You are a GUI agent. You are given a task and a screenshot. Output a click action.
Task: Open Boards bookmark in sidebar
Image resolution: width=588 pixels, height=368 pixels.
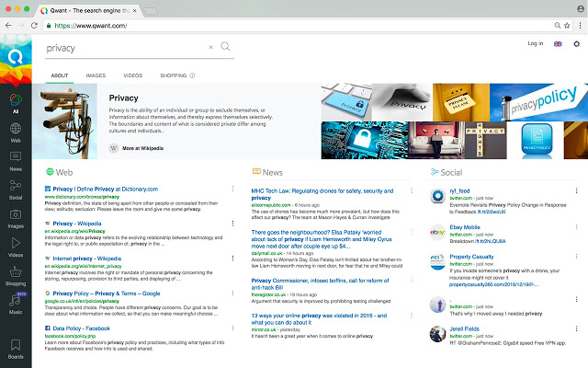point(16,349)
